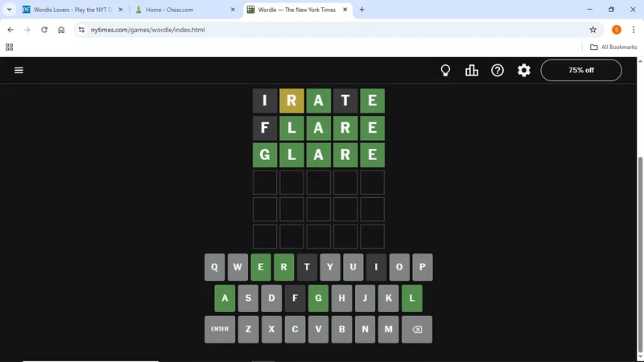Tap the green R key on keyboard

pyautogui.click(x=284, y=267)
